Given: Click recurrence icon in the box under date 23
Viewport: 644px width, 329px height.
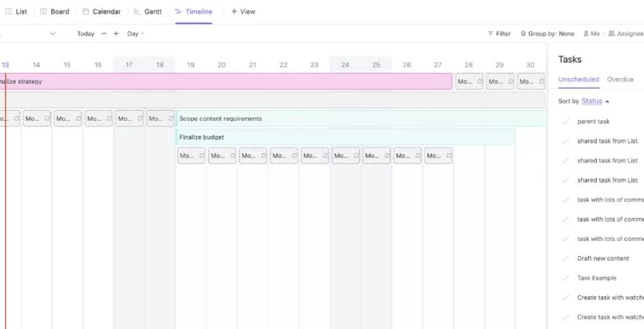Looking at the screenshot, I should tap(325, 155).
